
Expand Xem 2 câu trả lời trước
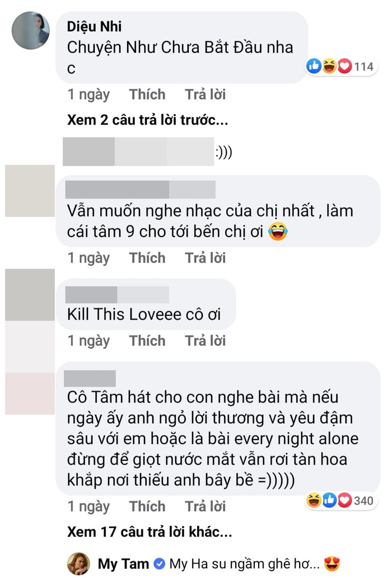click(x=148, y=120)
